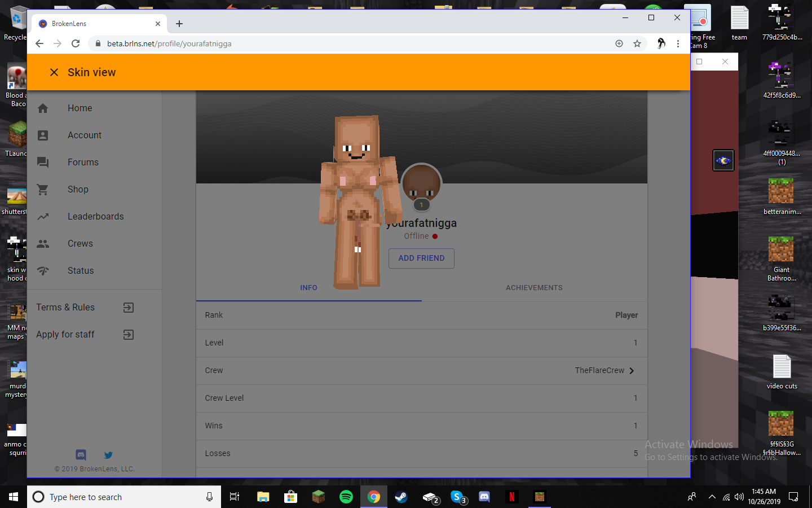Click the browser Back arrow

39,43
